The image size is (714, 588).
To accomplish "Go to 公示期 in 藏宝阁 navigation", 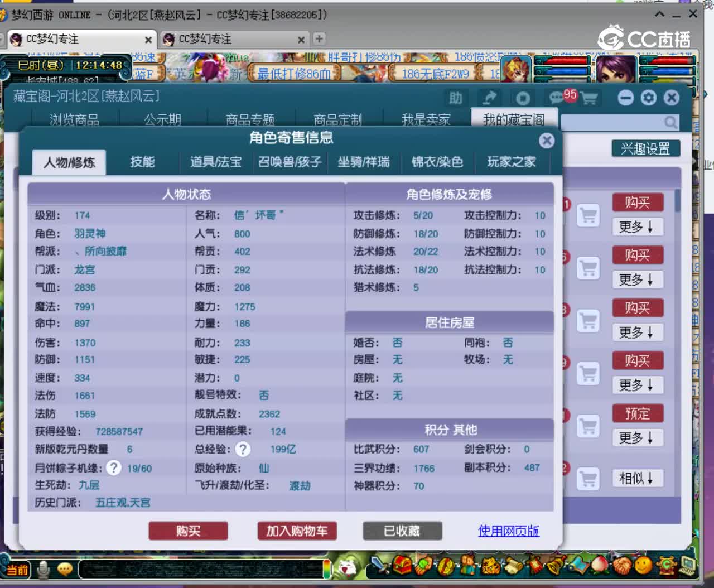I will coord(162,119).
